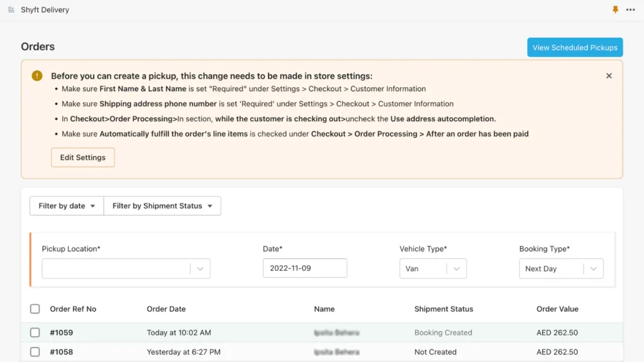Click the 'Not Created' status cell

435,352
